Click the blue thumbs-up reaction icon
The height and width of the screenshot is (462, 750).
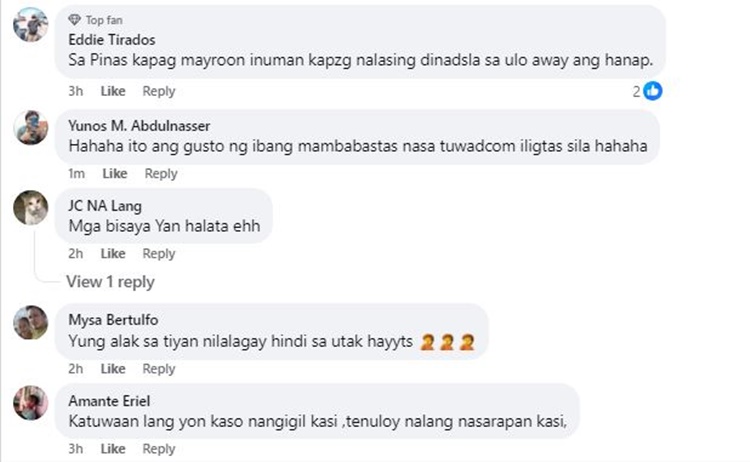pos(652,91)
